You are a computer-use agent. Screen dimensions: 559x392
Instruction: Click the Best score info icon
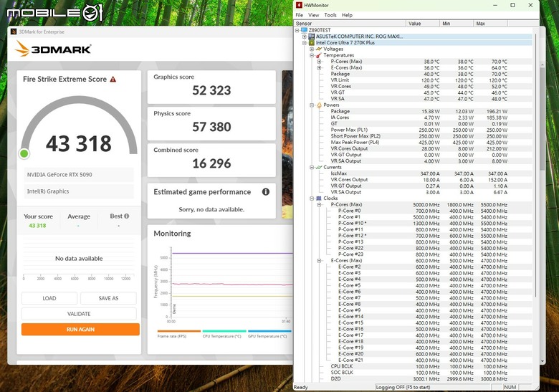click(x=127, y=216)
